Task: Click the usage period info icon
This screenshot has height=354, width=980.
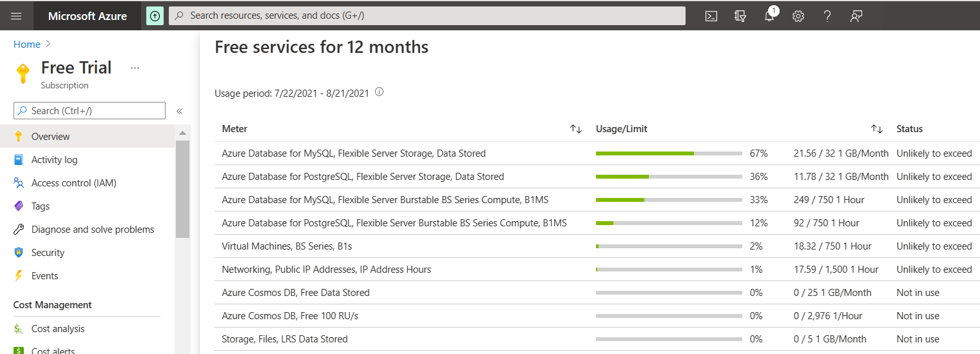Action: 380,92
